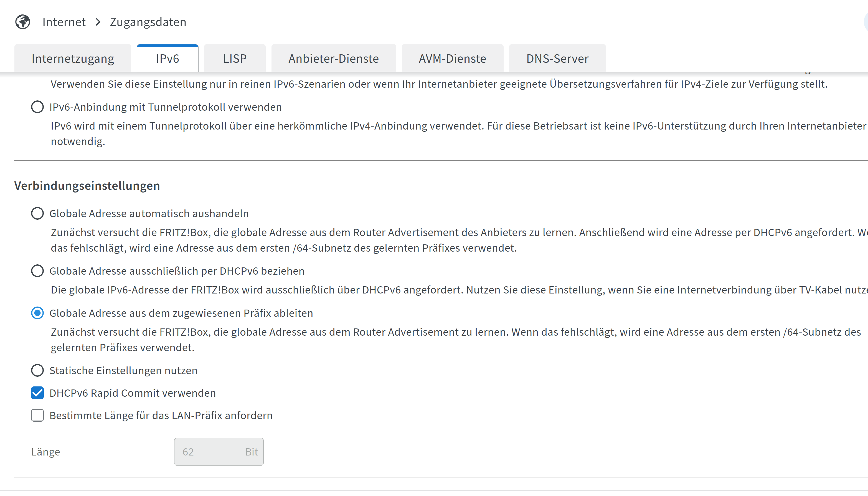Open the Internetzugang tab

pyautogui.click(x=73, y=59)
